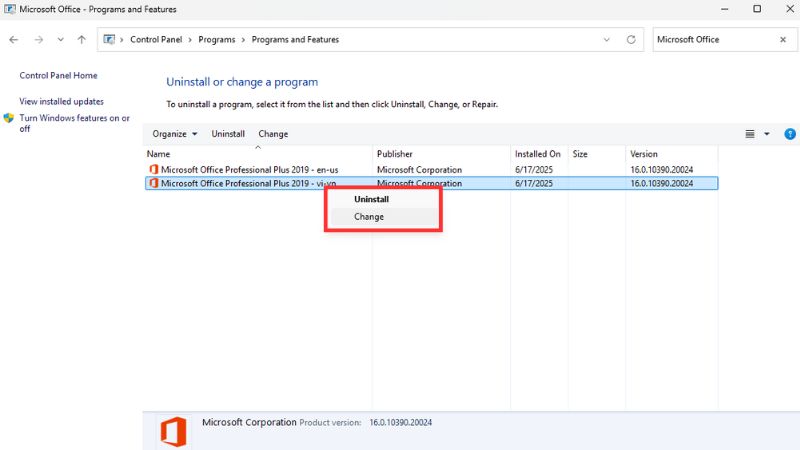Open the Help question mark icon
This screenshot has height=450, width=800.
(x=789, y=134)
